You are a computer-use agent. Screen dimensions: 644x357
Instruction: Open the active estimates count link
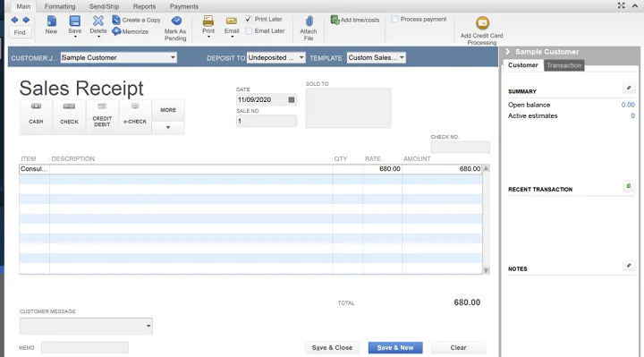point(632,115)
